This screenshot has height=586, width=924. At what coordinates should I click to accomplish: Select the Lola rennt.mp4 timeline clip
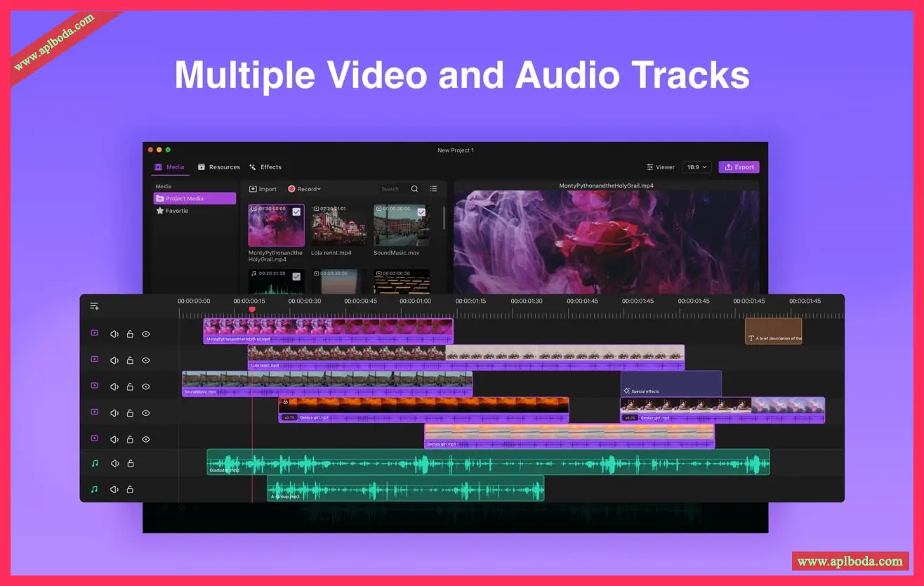pos(466,358)
